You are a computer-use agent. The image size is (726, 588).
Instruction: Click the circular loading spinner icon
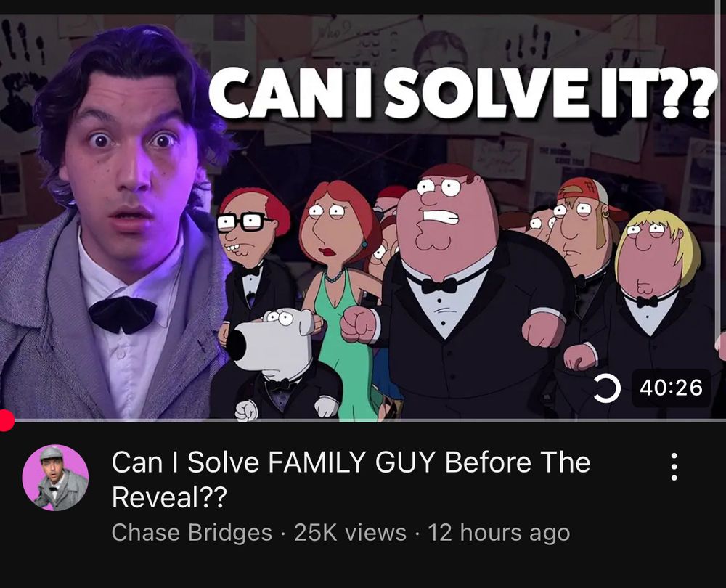pos(608,388)
